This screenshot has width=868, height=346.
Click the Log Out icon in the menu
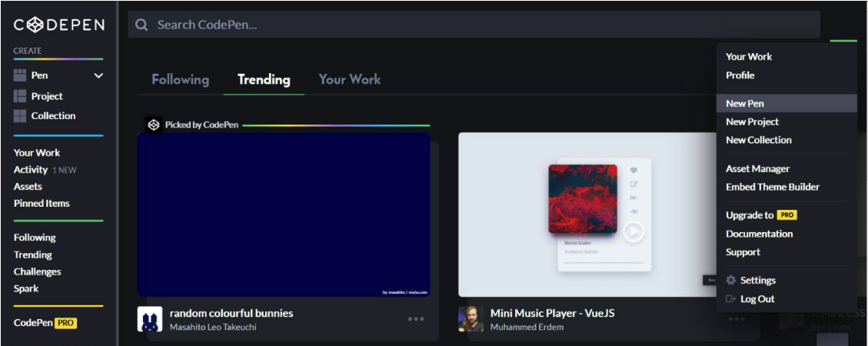[x=731, y=299]
